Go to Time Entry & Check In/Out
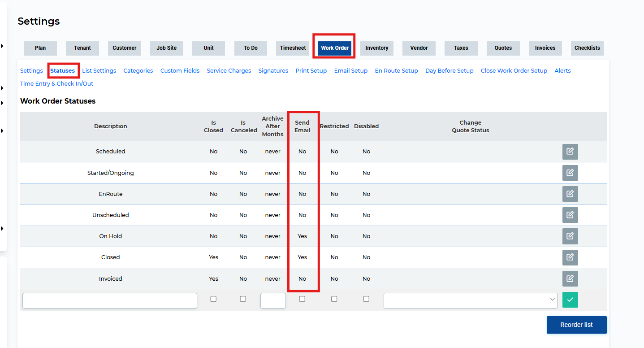The width and height of the screenshot is (644, 348). [x=57, y=84]
